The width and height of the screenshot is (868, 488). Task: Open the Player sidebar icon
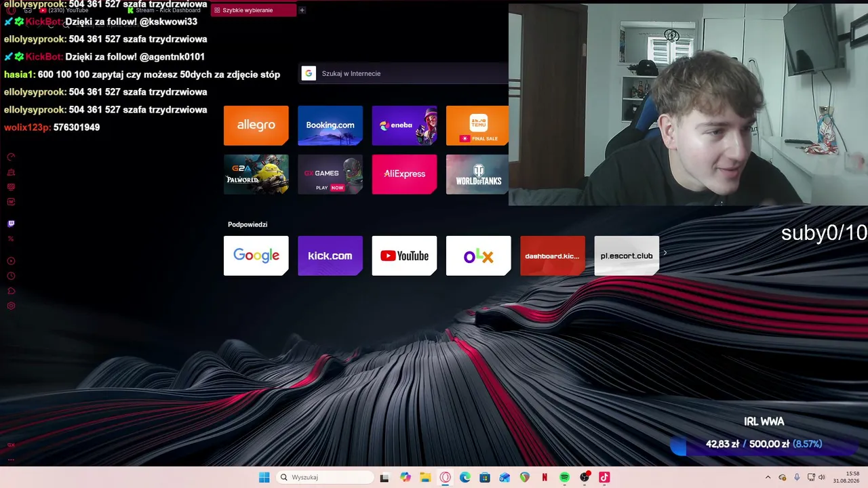coord(11,261)
